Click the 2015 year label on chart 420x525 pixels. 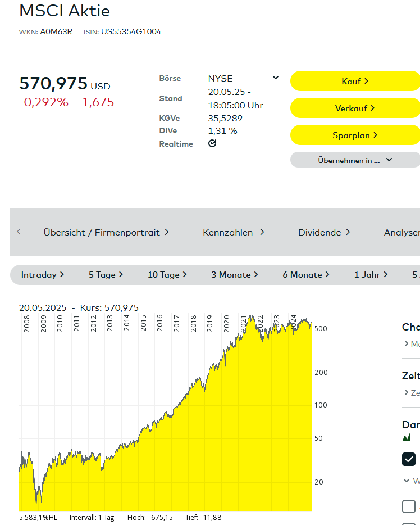[143, 323]
